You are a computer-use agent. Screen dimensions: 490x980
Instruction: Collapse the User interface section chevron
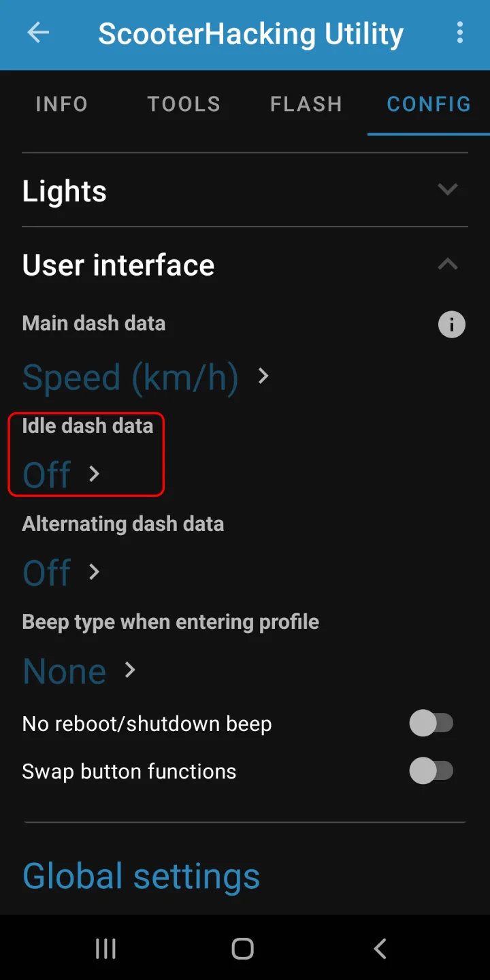click(x=447, y=264)
